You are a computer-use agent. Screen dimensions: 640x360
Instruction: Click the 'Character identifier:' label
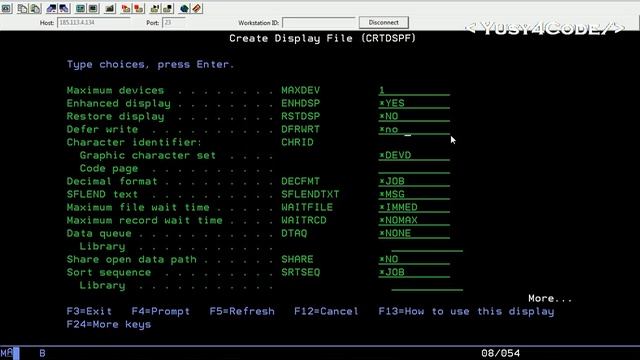(x=134, y=143)
